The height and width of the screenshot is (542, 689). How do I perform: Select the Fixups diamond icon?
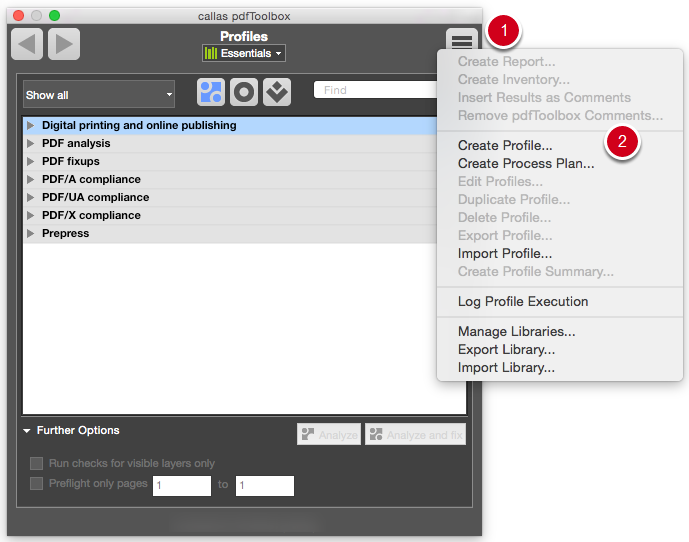277,92
